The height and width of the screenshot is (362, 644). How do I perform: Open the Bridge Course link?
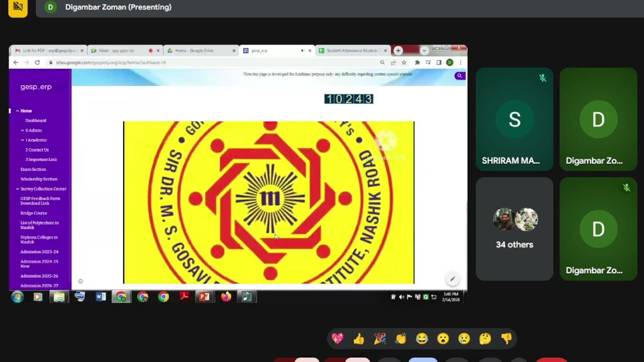click(34, 213)
